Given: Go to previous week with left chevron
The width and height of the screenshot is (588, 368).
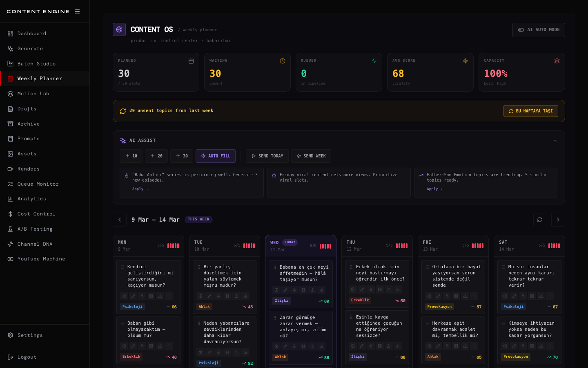Looking at the screenshot, I should click(120, 220).
